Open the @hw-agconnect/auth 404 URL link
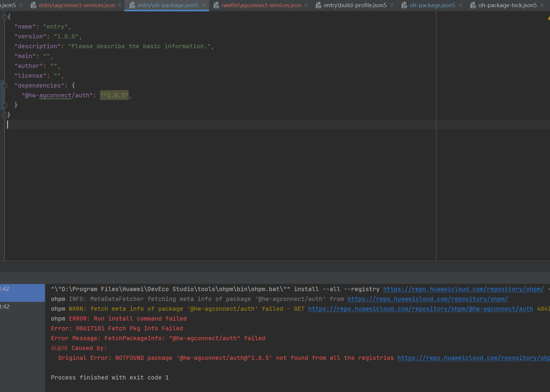Screen dimensions: 550x392 click(420, 309)
